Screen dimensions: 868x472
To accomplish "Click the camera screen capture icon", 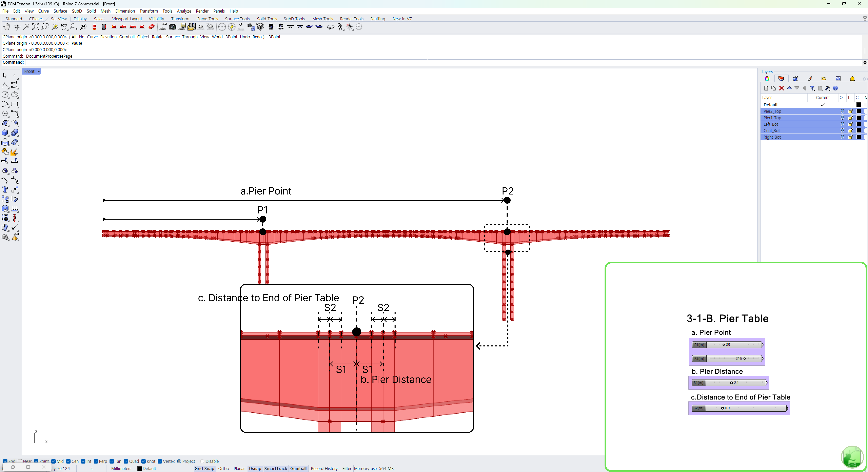I will tap(173, 27).
